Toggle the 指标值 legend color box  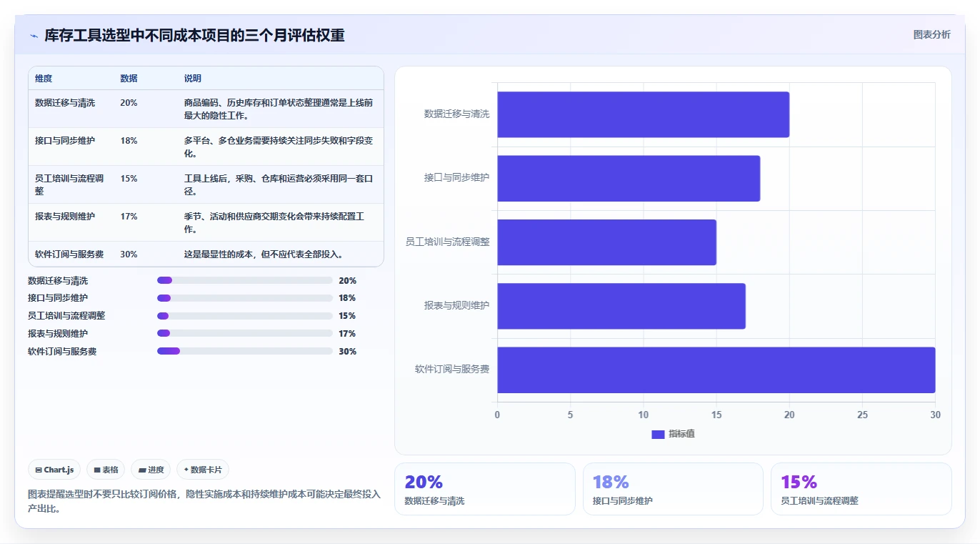click(x=658, y=435)
